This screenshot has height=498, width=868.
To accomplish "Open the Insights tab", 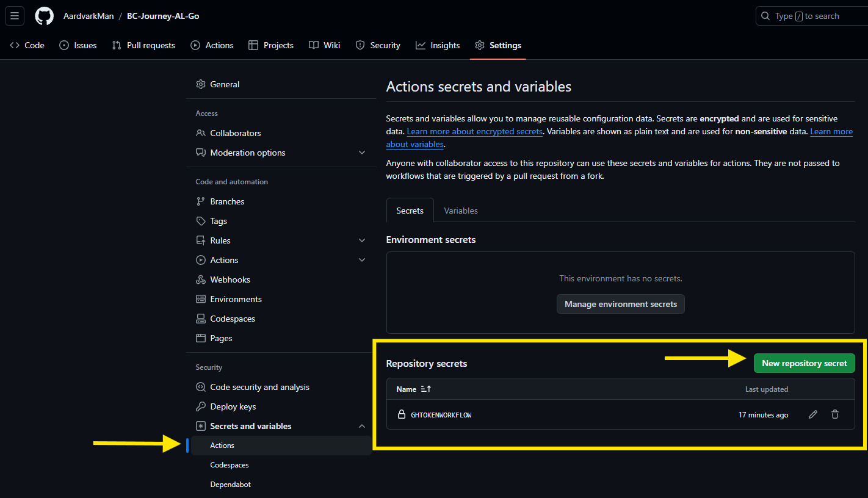I will point(438,45).
